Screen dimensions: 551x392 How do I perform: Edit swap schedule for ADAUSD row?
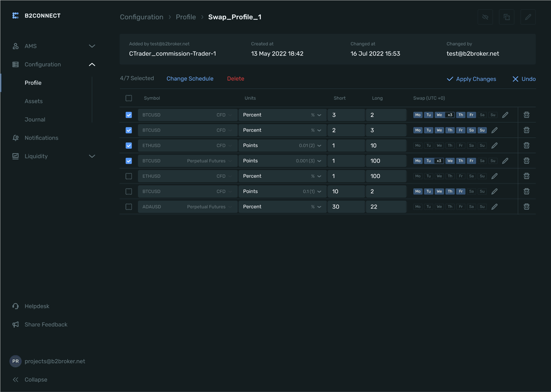(494, 207)
